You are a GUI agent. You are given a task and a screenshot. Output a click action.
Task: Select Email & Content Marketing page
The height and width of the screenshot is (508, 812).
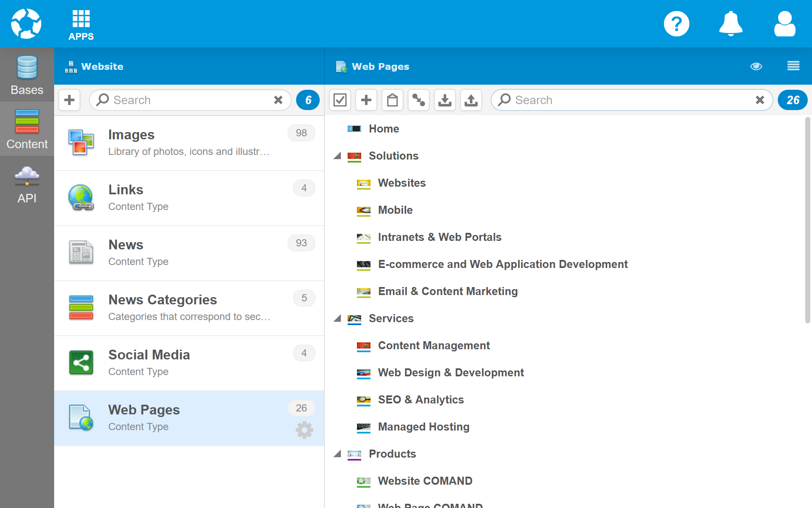[448, 291]
